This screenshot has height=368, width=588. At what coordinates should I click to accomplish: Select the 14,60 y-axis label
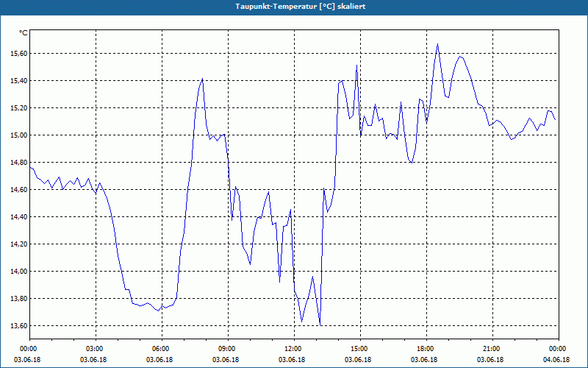click(20, 190)
